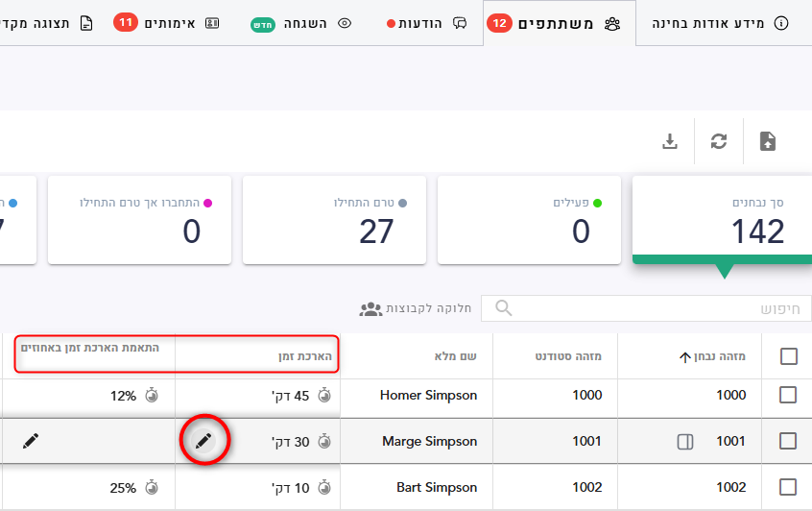Click the eye icon beside השגחה
812x511 pixels.
pos(345,23)
